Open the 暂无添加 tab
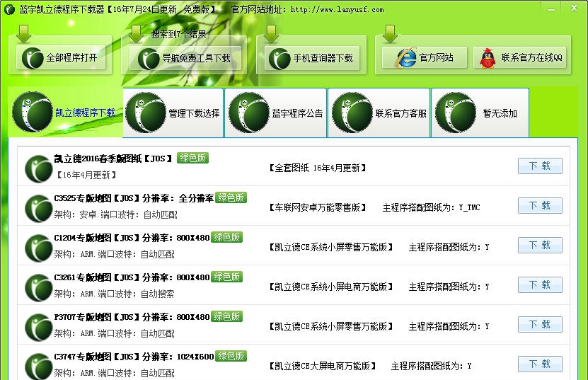This screenshot has height=380, width=588. click(x=480, y=113)
